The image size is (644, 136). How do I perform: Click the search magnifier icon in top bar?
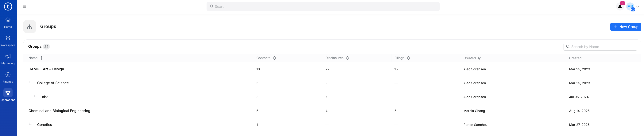211,6
